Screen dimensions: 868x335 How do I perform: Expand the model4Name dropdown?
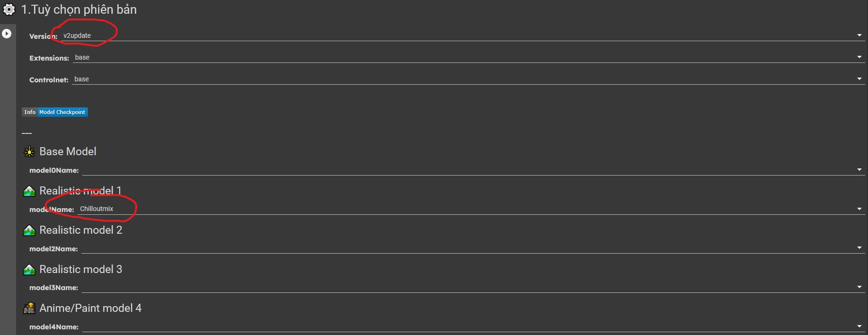pos(472,326)
